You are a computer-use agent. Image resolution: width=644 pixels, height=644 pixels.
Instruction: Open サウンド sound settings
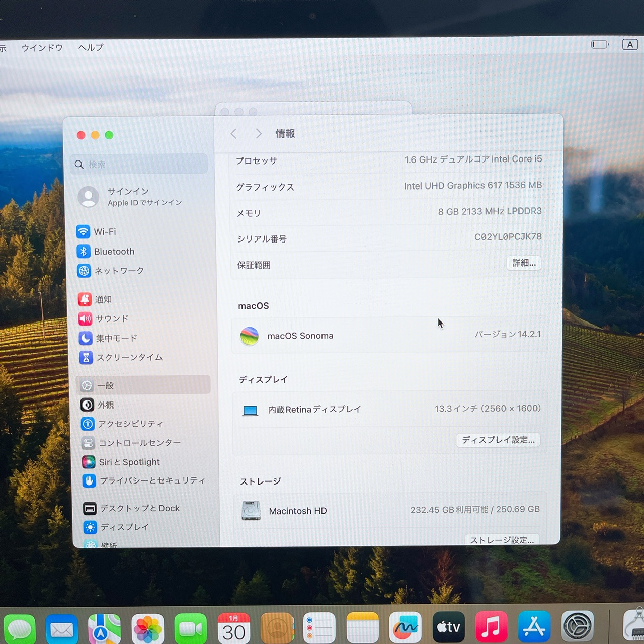[104, 318]
